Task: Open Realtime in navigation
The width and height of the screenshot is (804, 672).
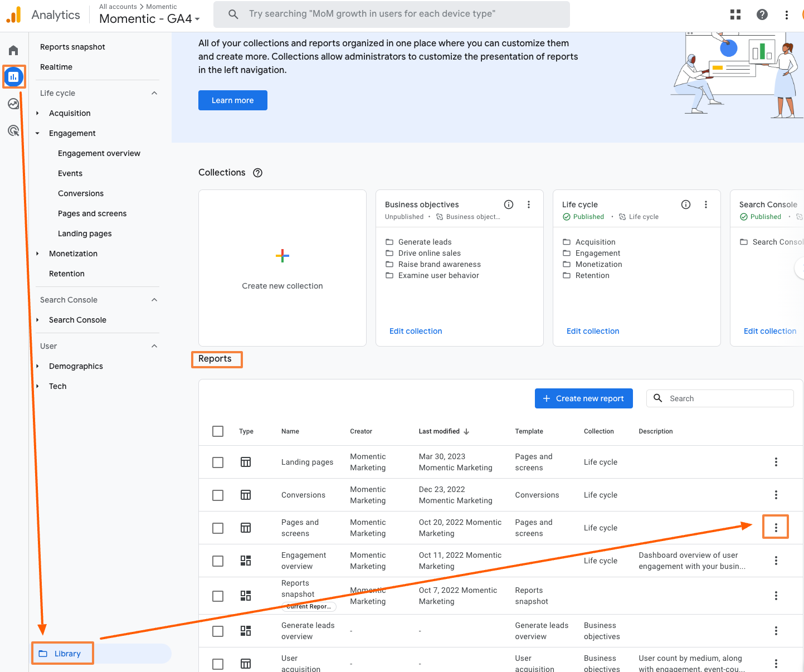Action: [56, 67]
